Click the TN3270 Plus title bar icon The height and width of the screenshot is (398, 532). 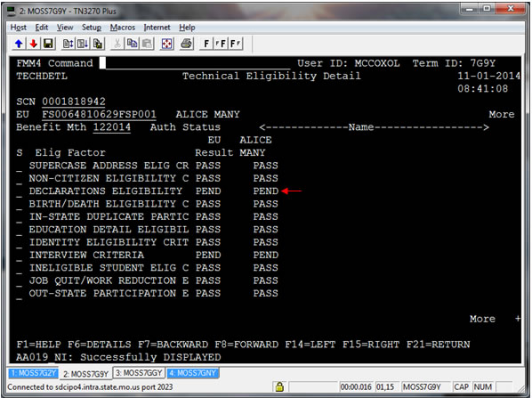click(x=12, y=11)
